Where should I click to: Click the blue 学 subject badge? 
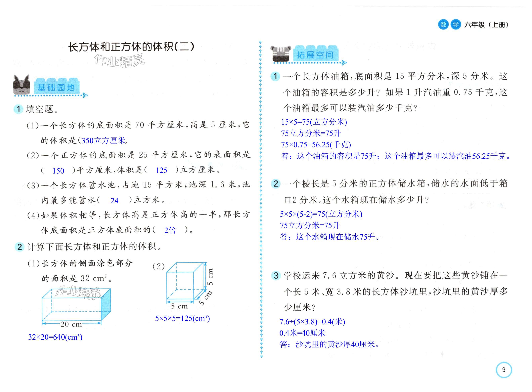tap(456, 25)
